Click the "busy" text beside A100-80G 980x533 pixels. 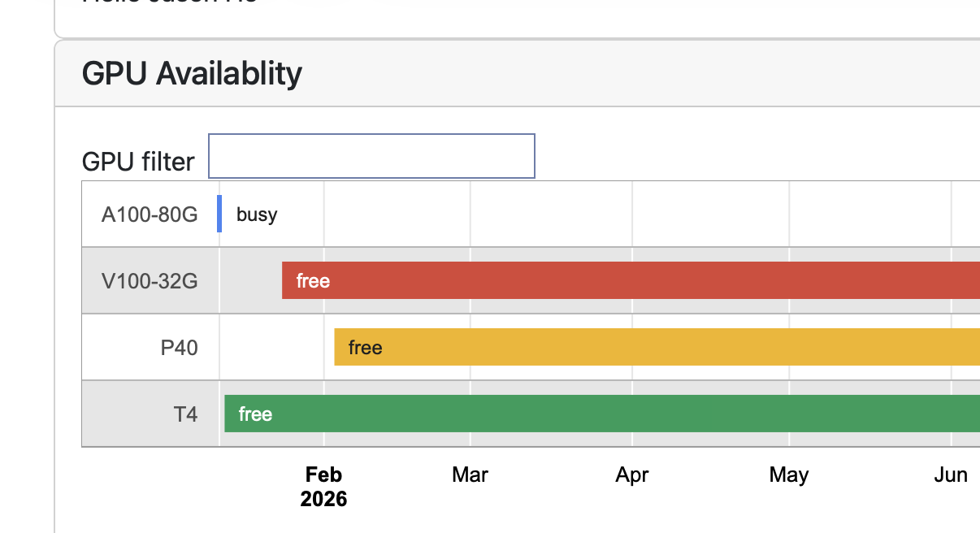[x=257, y=214]
